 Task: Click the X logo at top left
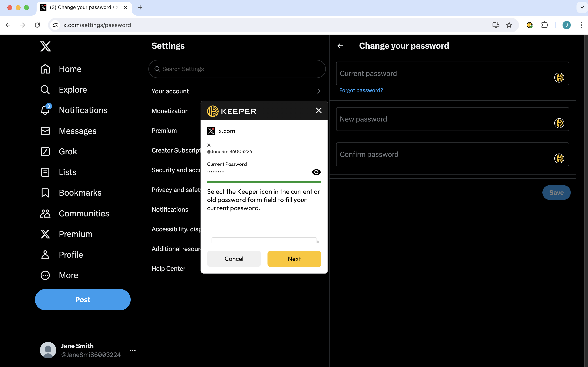(x=45, y=46)
